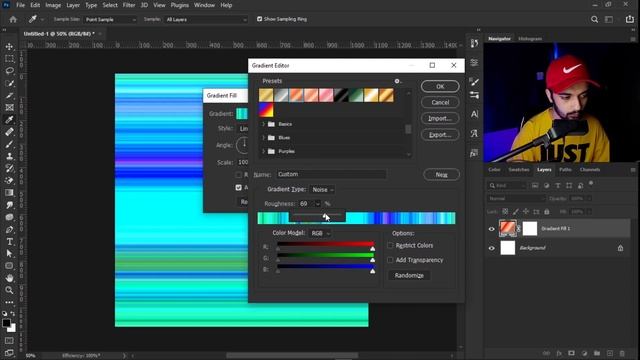Open the search icon in options bar
The width and height of the screenshot is (640, 360).
pyautogui.click(x=594, y=19)
